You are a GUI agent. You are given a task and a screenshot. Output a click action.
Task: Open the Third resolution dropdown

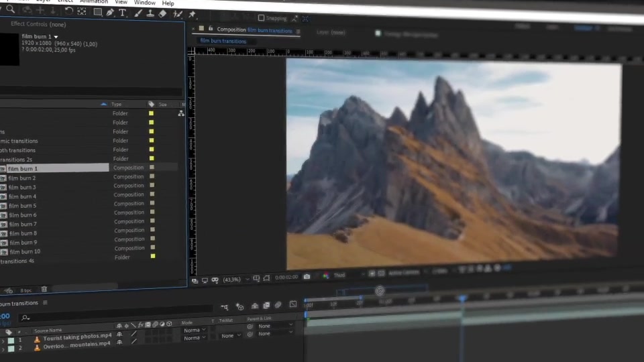tap(349, 275)
